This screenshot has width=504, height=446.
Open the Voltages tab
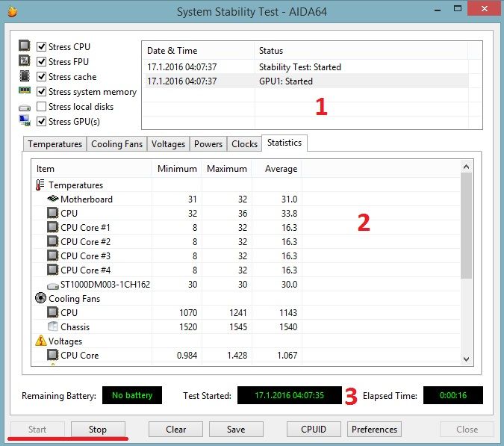(x=168, y=143)
